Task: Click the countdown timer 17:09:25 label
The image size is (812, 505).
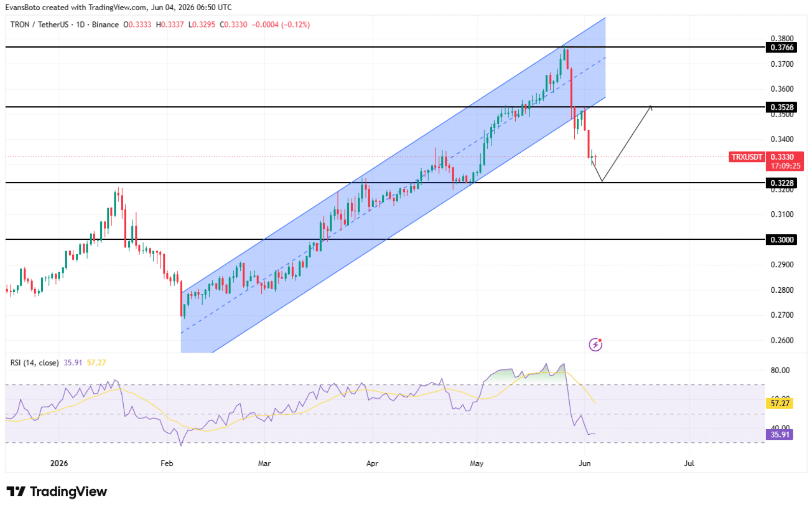Action: [x=785, y=166]
